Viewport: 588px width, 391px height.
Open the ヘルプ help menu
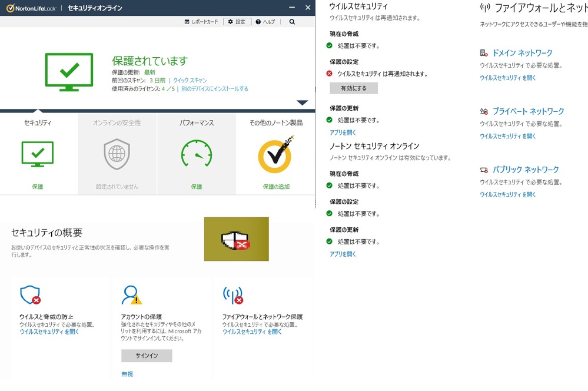(x=265, y=22)
